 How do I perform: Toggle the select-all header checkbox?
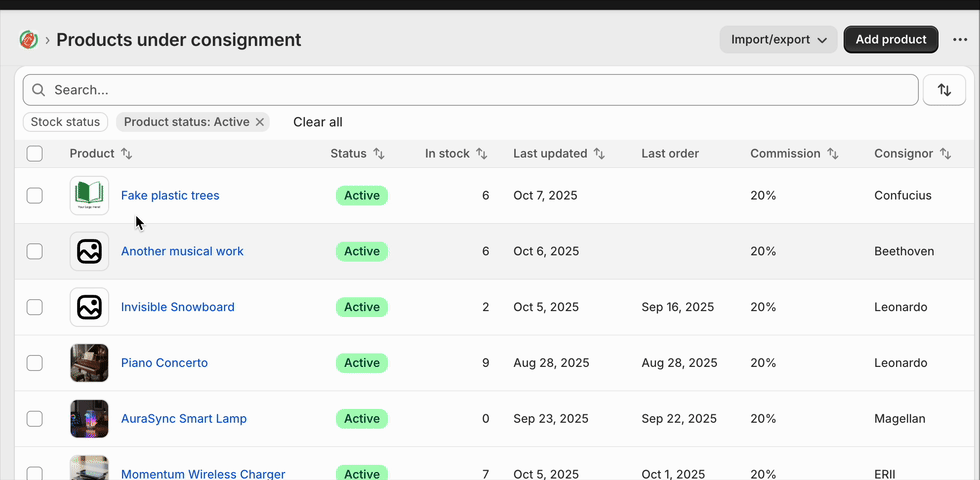tap(35, 154)
